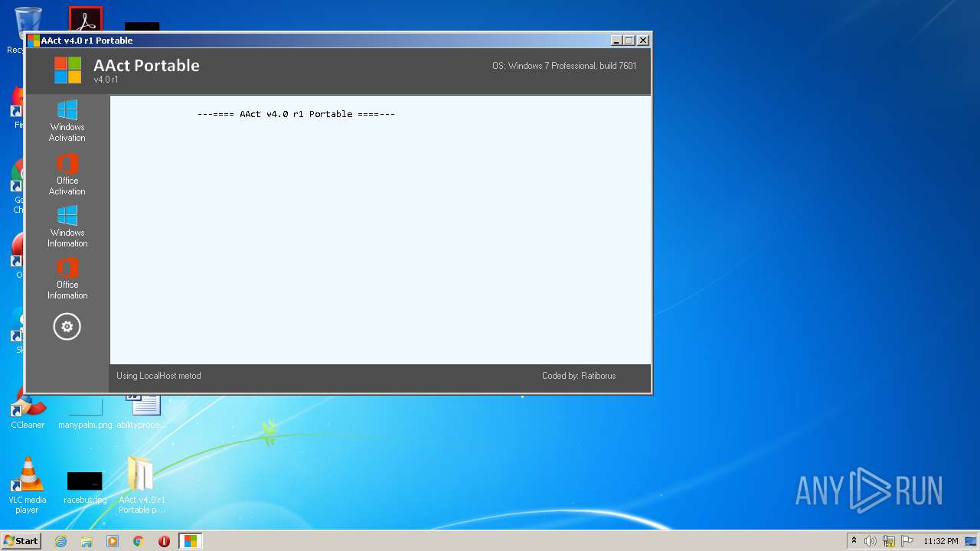Viewport: 980px width, 551px height.
Task: Open the volume speaker tray icon
Action: tap(871, 541)
